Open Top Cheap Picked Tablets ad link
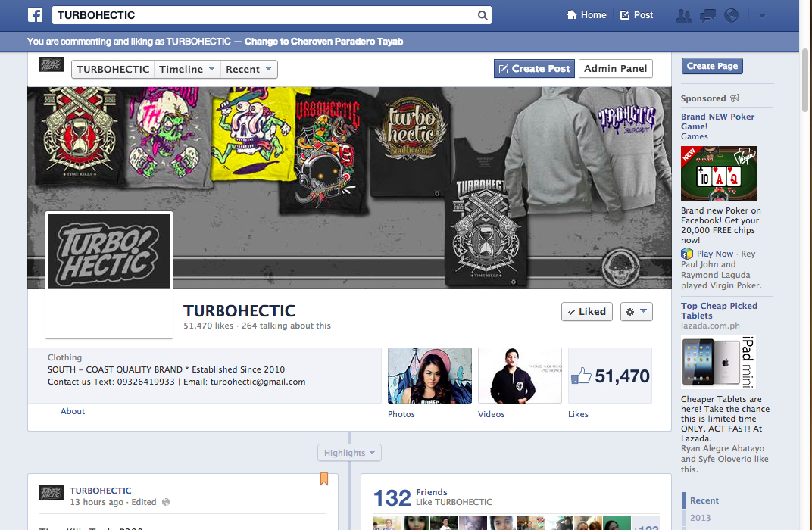This screenshot has width=812, height=530. (719, 311)
